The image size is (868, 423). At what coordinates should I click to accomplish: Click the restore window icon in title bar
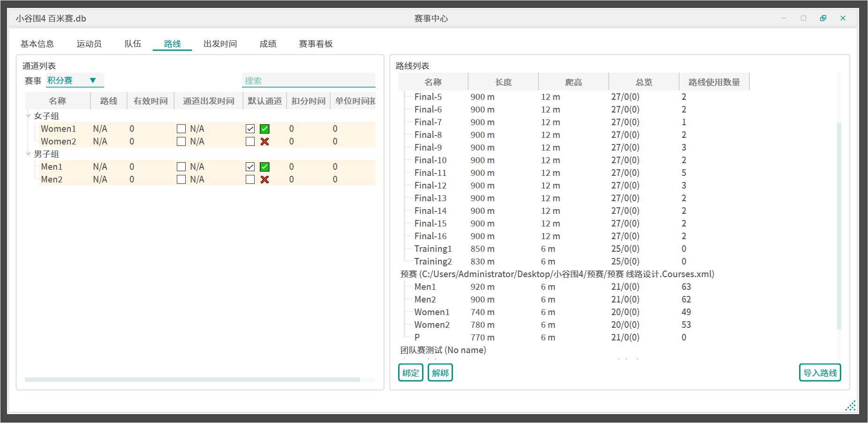click(823, 18)
